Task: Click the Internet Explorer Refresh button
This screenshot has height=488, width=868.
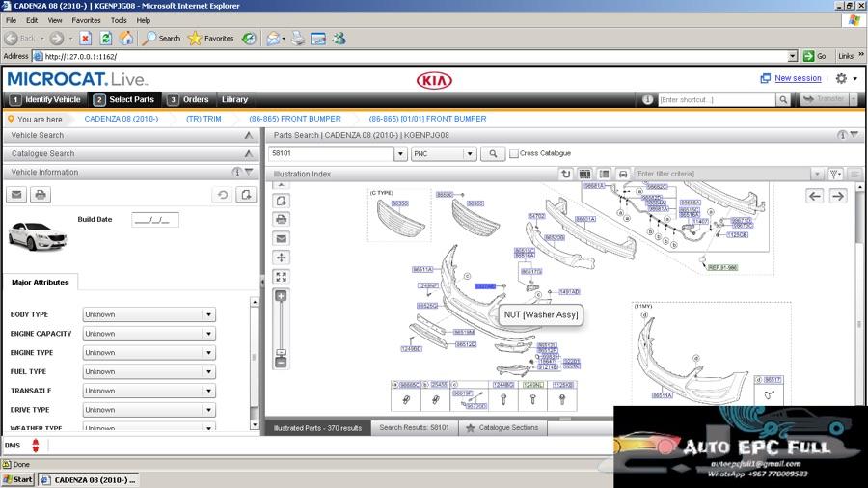Action: click(x=106, y=39)
